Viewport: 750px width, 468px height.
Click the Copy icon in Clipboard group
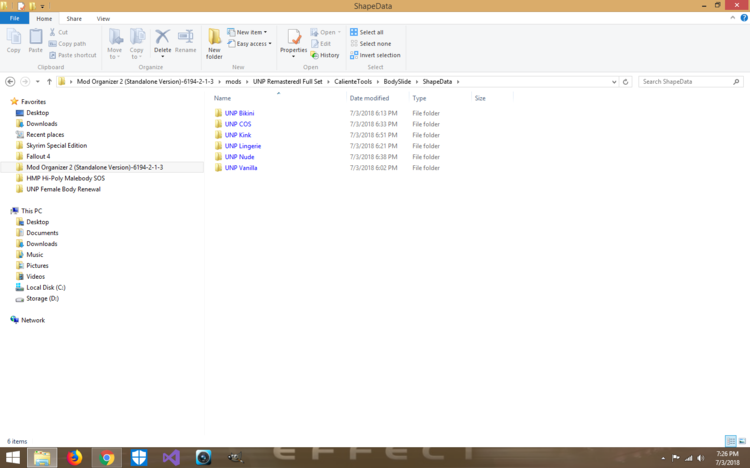13,37
